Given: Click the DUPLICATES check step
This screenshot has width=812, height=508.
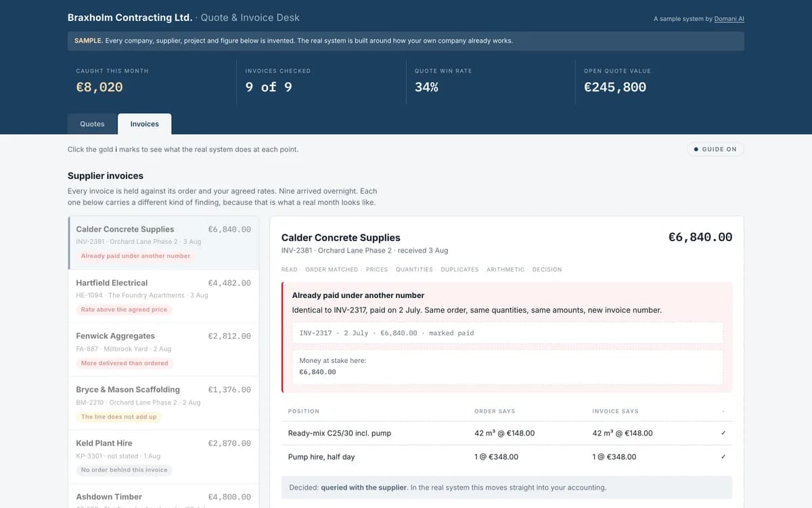Looking at the screenshot, I should click(x=459, y=270).
